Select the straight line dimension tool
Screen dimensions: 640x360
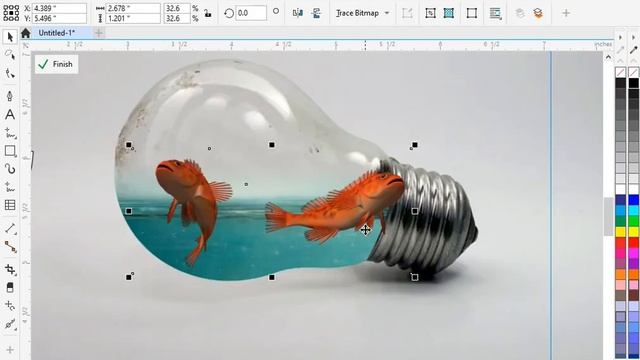click(x=10, y=229)
